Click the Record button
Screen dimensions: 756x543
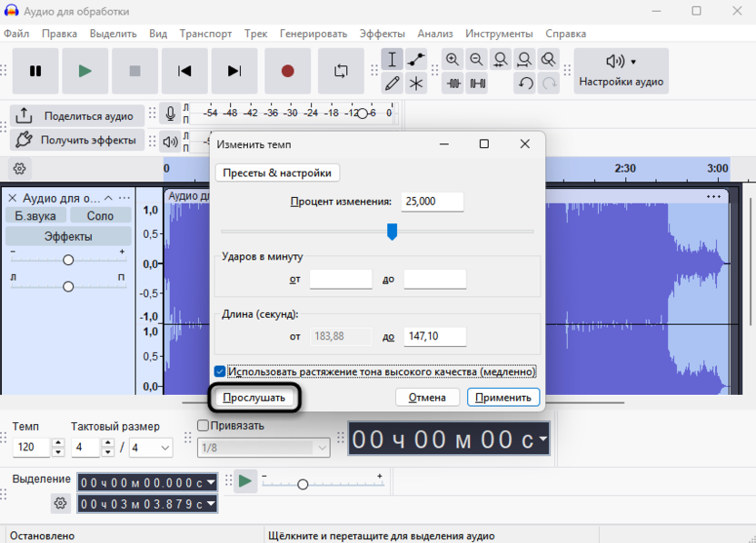coord(288,71)
